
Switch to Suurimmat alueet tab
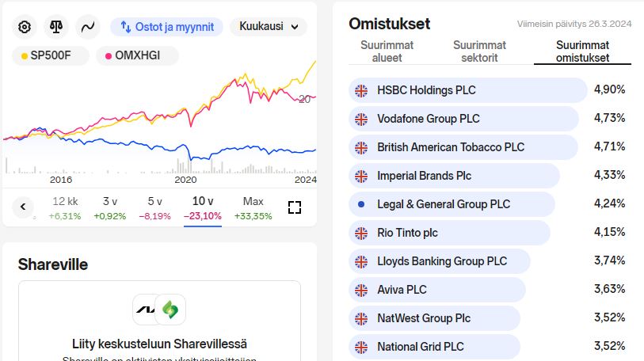pyautogui.click(x=387, y=51)
